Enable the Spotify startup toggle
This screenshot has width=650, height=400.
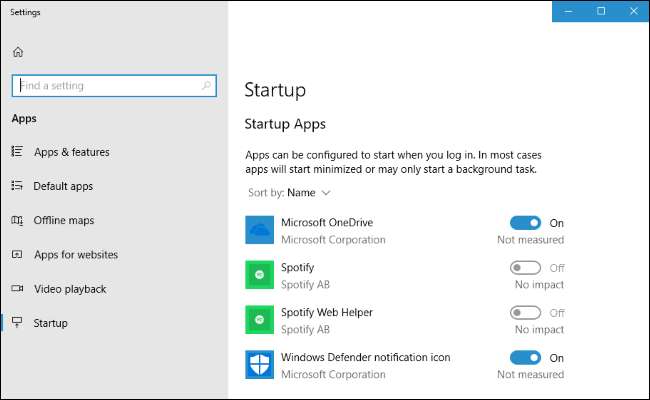point(525,268)
